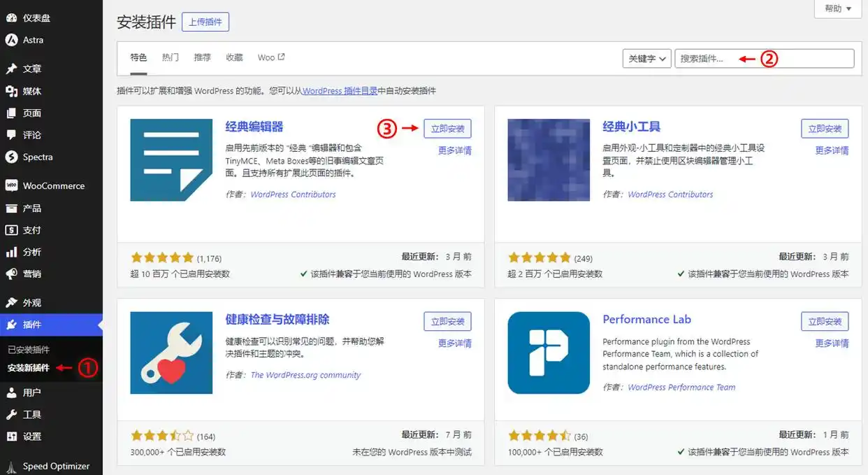Switch to the 推荐 recommended tab

[202, 57]
